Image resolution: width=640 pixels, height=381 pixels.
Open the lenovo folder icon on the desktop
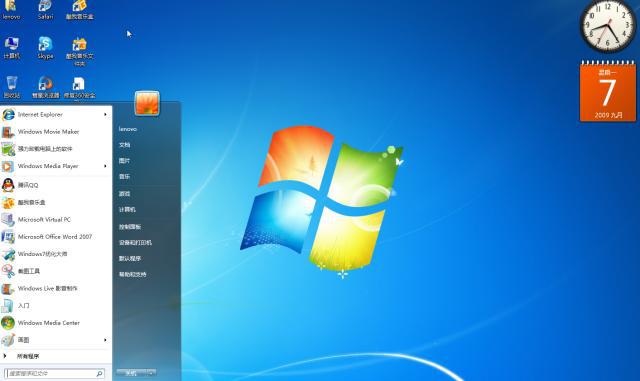[11, 10]
